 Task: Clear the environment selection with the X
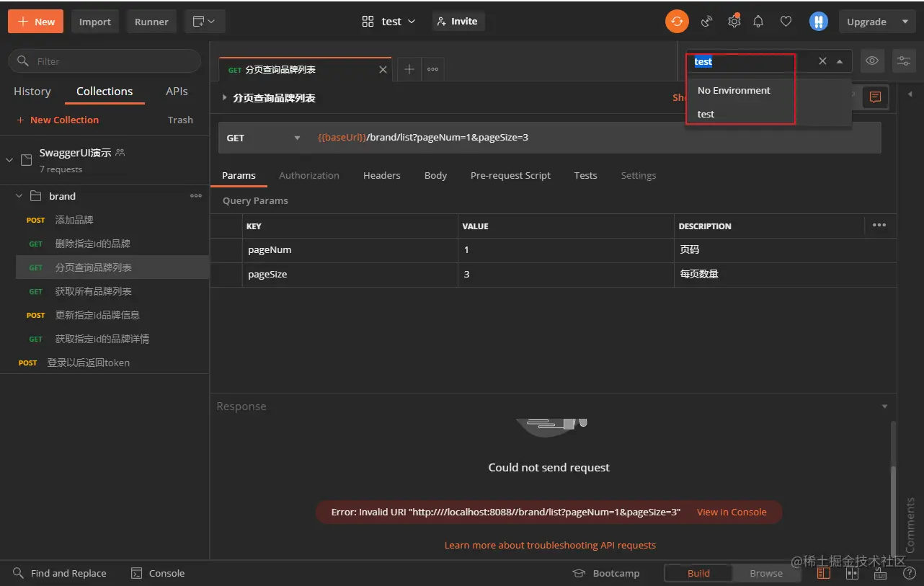pyautogui.click(x=822, y=61)
